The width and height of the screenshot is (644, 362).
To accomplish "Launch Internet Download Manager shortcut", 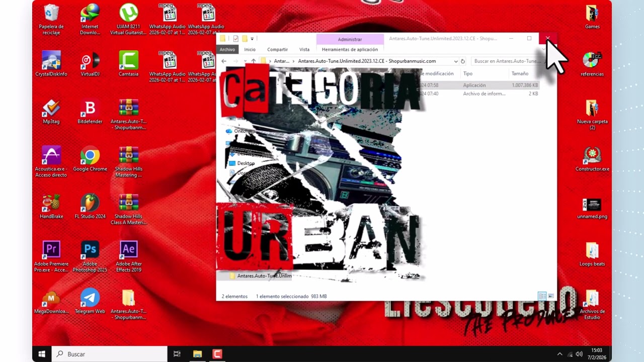I will point(90,19).
